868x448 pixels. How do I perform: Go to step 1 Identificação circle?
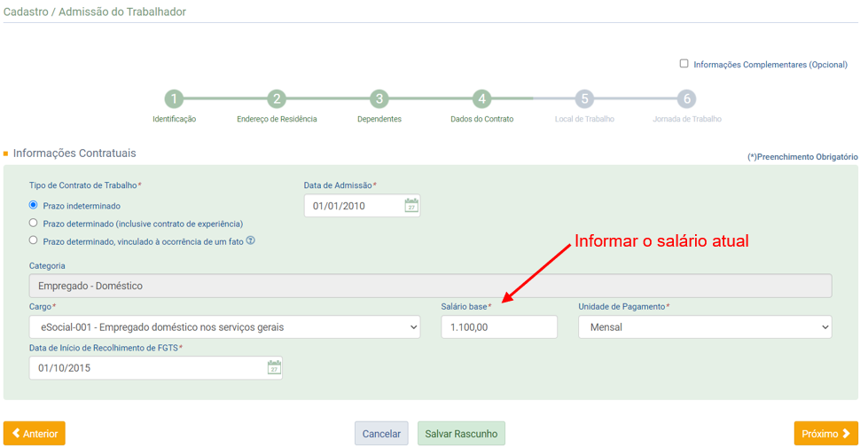tap(174, 99)
